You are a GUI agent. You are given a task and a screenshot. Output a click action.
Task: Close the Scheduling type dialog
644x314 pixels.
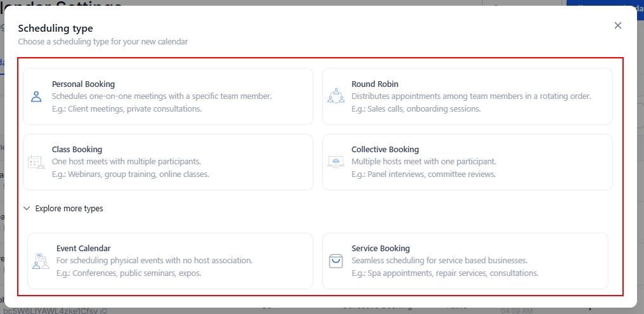618,25
